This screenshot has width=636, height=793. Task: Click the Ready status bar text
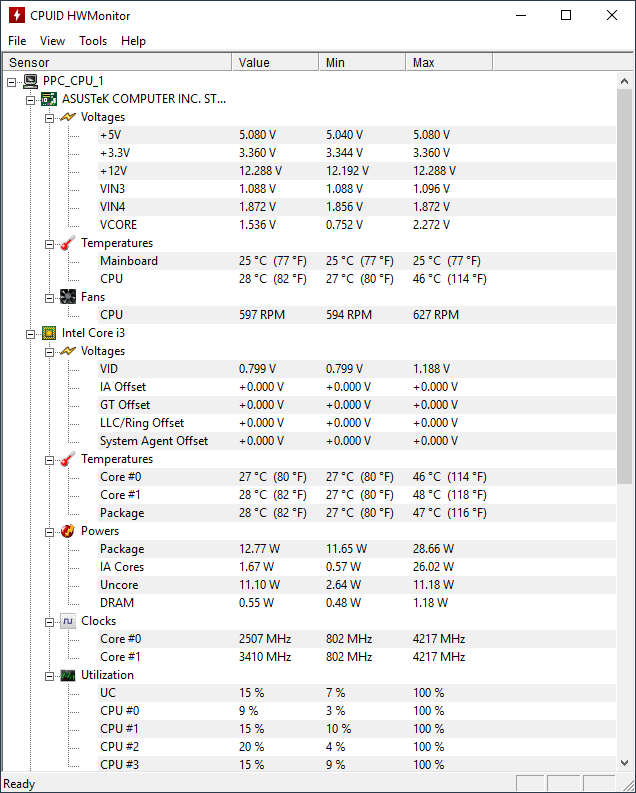19,784
